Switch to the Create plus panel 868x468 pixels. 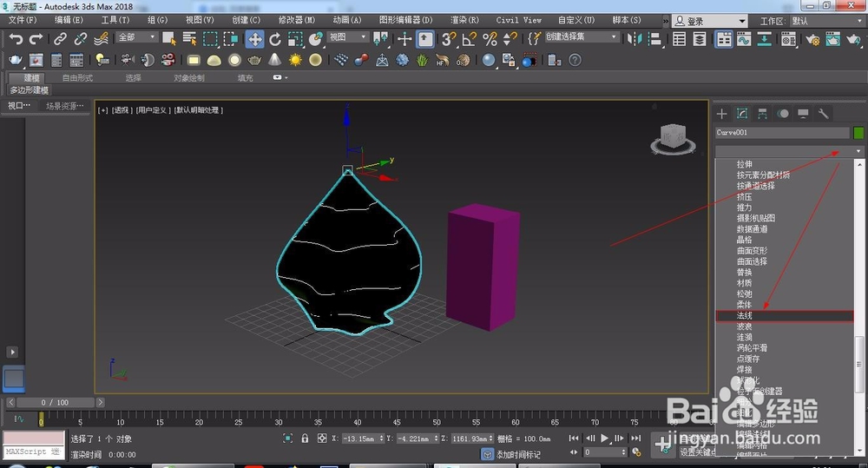(x=722, y=114)
